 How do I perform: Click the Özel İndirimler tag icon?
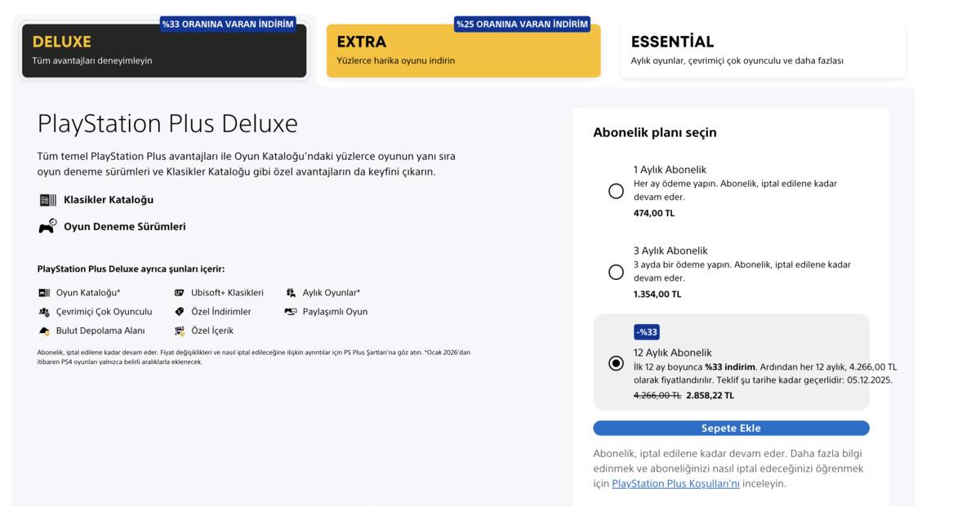(x=180, y=312)
